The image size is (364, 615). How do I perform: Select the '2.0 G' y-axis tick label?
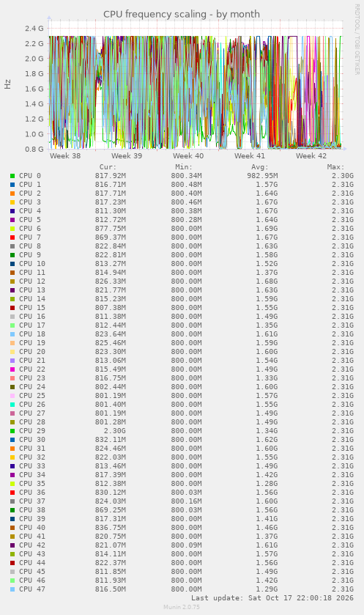[x=34, y=59]
